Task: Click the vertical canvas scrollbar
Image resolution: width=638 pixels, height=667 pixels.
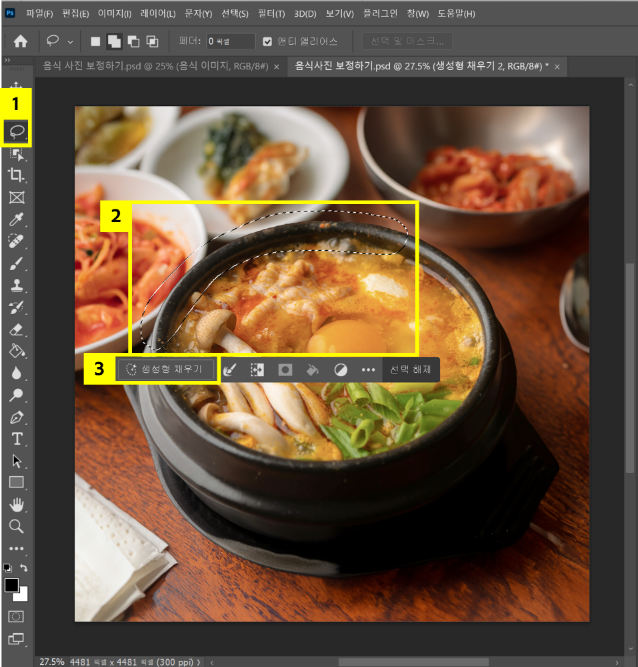Action: (630, 368)
